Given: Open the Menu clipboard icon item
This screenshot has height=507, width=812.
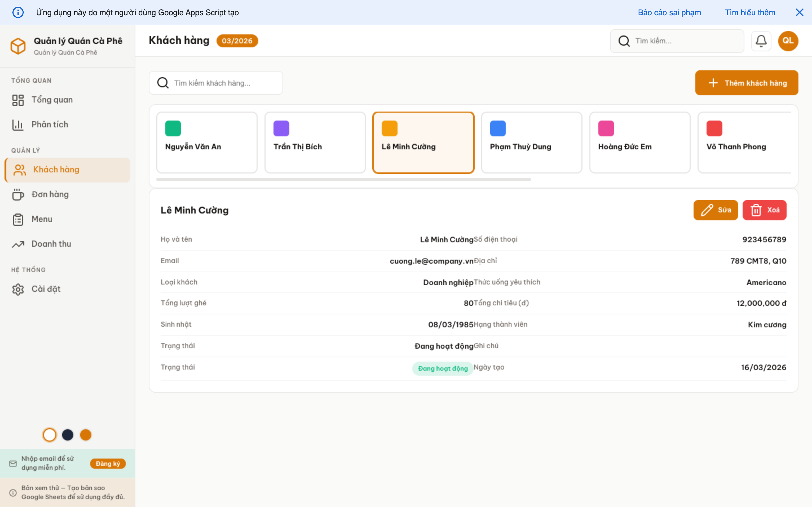Looking at the screenshot, I should (x=18, y=219).
